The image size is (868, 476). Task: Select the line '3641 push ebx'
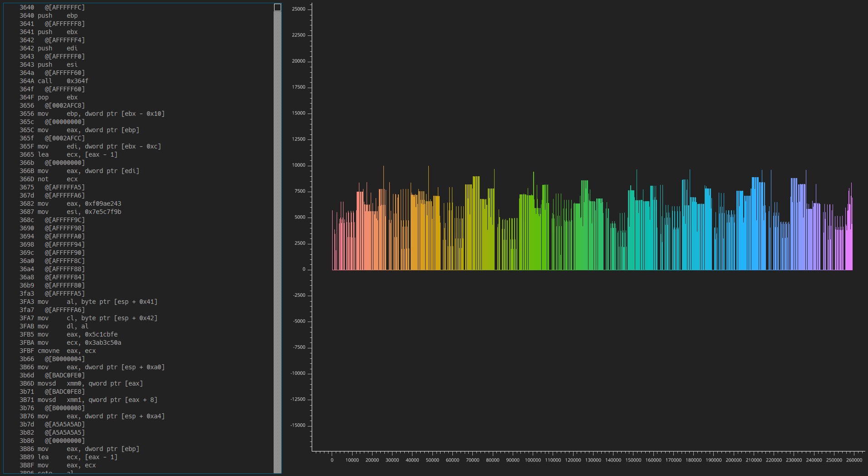click(x=138, y=32)
